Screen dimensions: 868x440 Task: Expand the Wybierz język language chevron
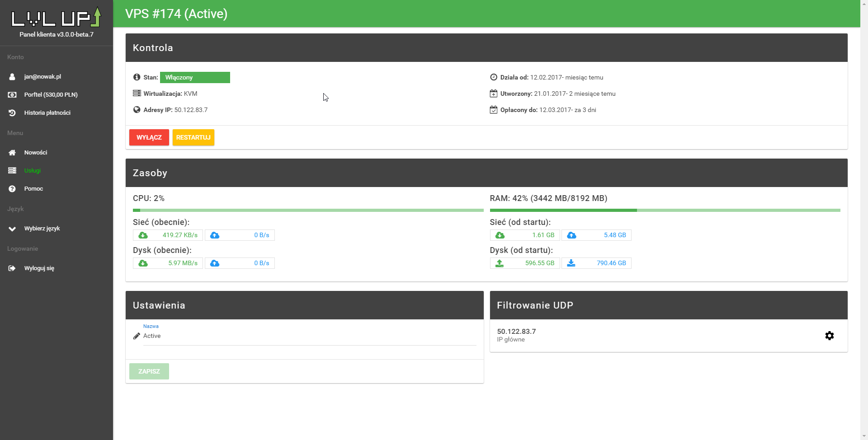tap(12, 229)
